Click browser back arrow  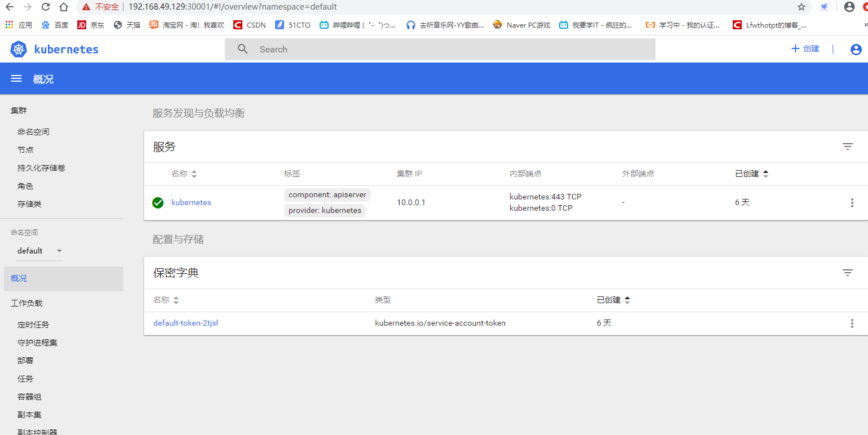click(10, 7)
